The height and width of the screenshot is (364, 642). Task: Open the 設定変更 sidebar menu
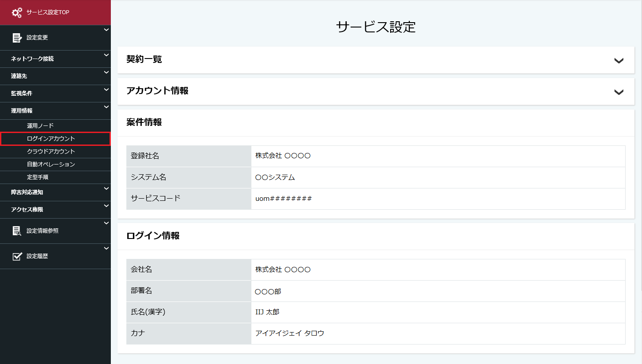[x=55, y=38]
